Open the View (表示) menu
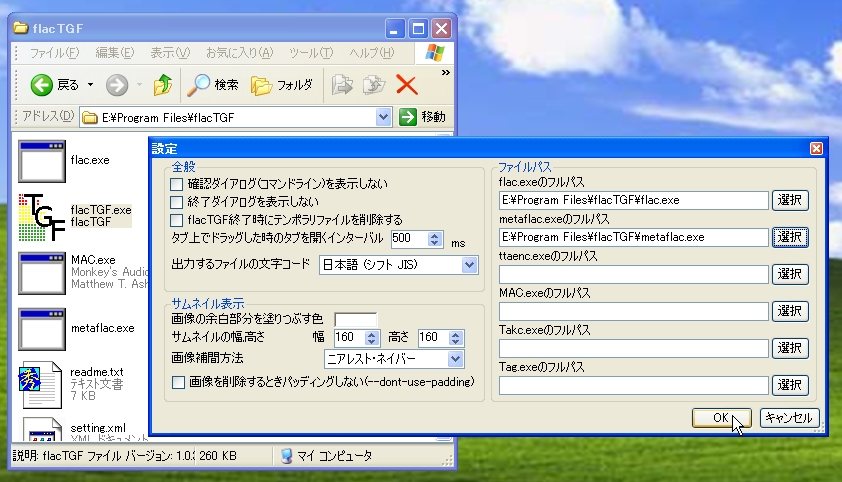 [x=170, y=53]
